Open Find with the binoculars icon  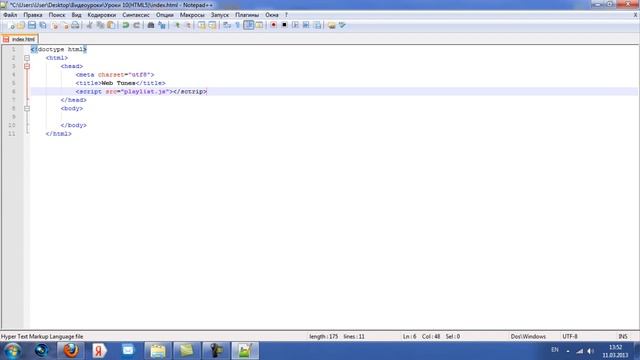coord(151,25)
